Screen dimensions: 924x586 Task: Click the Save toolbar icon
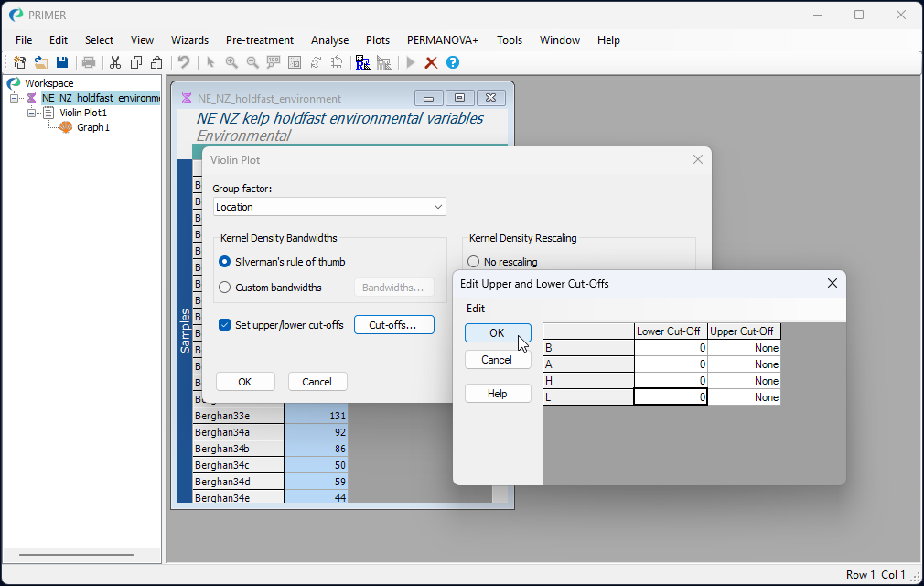pyautogui.click(x=62, y=62)
